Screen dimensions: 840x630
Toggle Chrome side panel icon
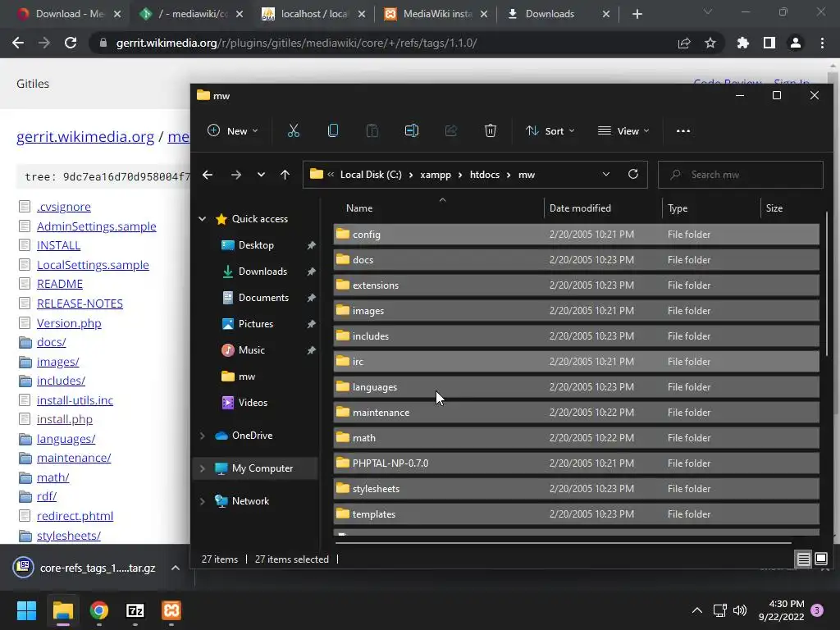(x=769, y=43)
